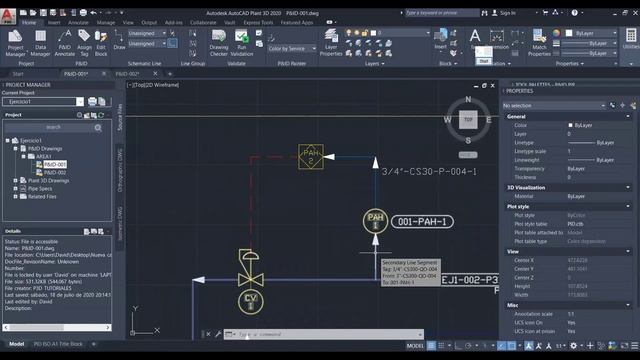The height and width of the screenshot is (360, 640).
Task: Toggle ortho mode in status bar
Action: click(458, 346)
